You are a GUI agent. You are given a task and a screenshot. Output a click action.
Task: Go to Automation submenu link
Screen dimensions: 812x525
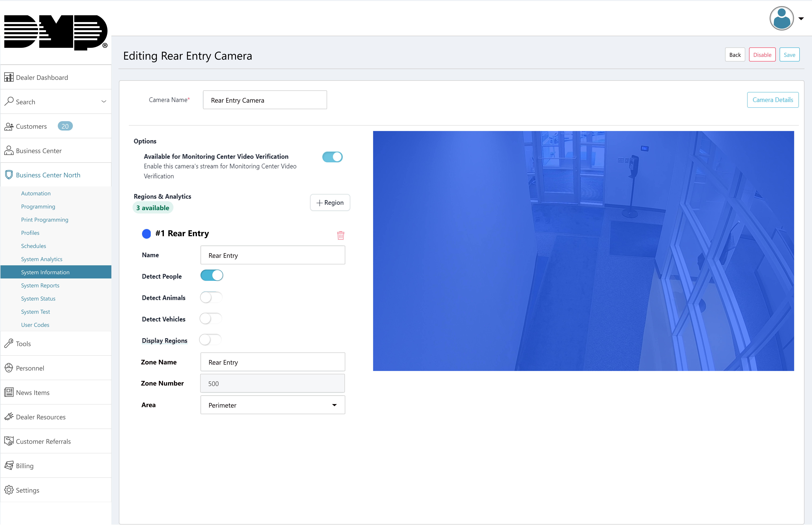[x=36, y=193]
